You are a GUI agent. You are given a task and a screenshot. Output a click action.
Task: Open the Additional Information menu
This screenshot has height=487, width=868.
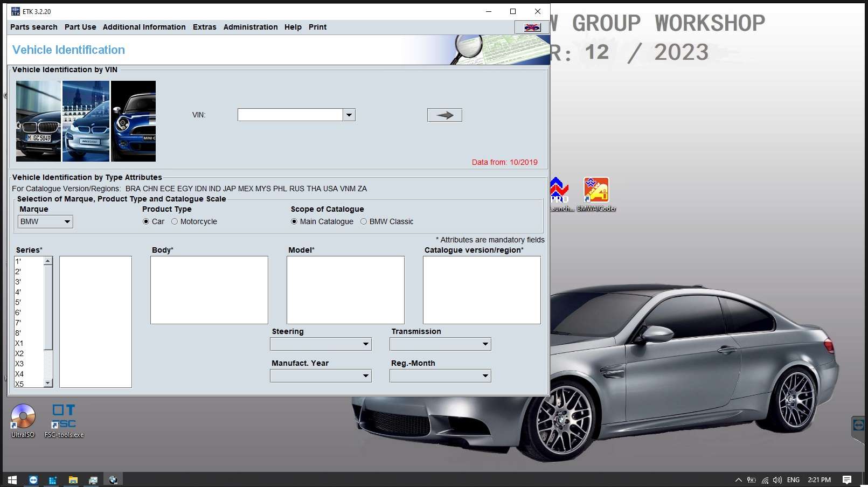[144, 27]
